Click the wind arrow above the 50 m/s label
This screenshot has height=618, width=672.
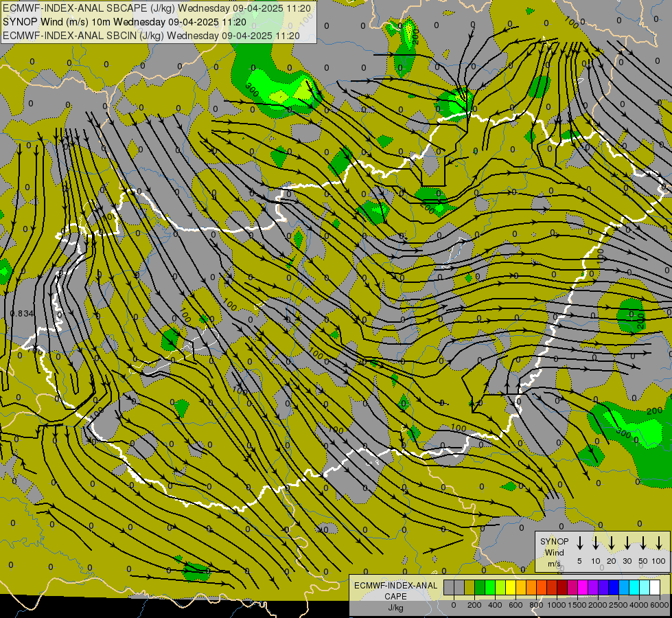click(643, 542)
